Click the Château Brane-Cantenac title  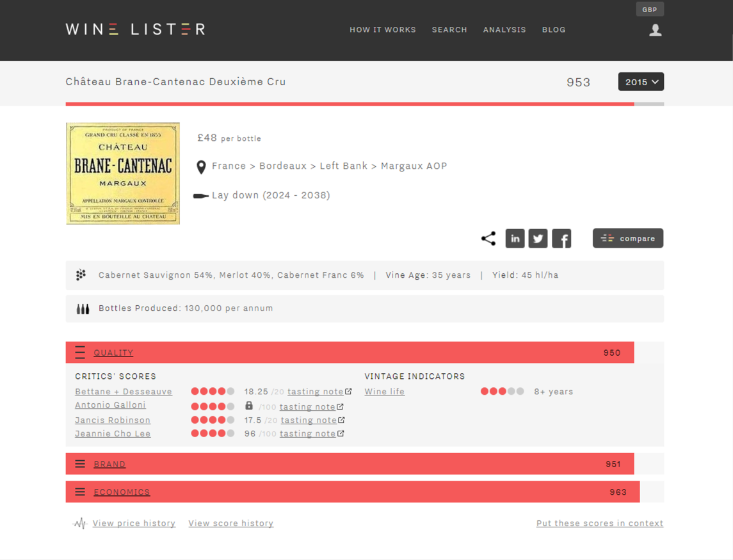175,82
